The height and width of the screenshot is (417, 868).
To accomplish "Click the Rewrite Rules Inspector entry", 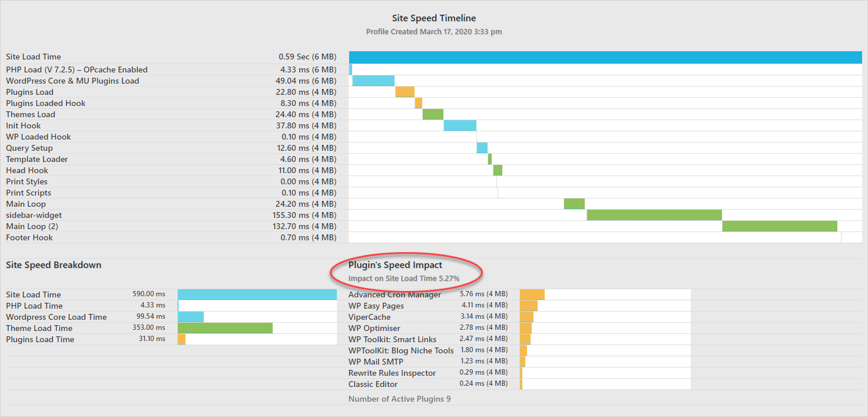I will tap(392, 373).
